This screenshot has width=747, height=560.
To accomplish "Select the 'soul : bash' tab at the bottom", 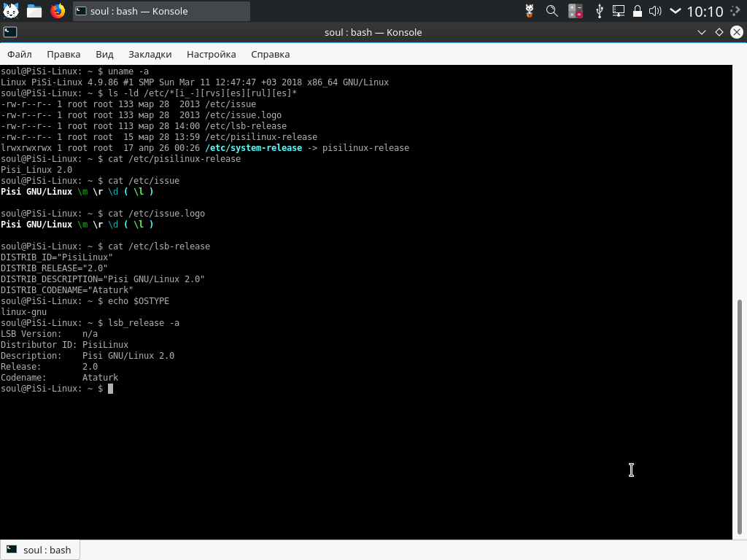I will click(x=40, y=550).
